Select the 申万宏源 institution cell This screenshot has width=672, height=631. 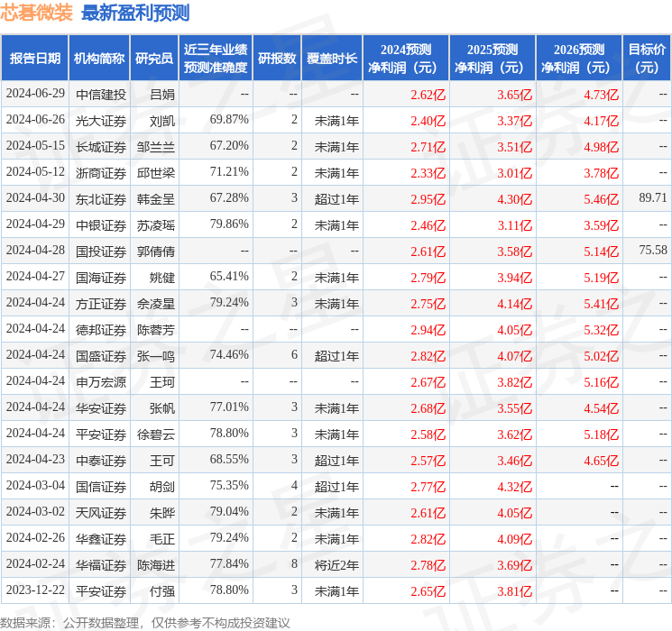(x=101, y=382)
